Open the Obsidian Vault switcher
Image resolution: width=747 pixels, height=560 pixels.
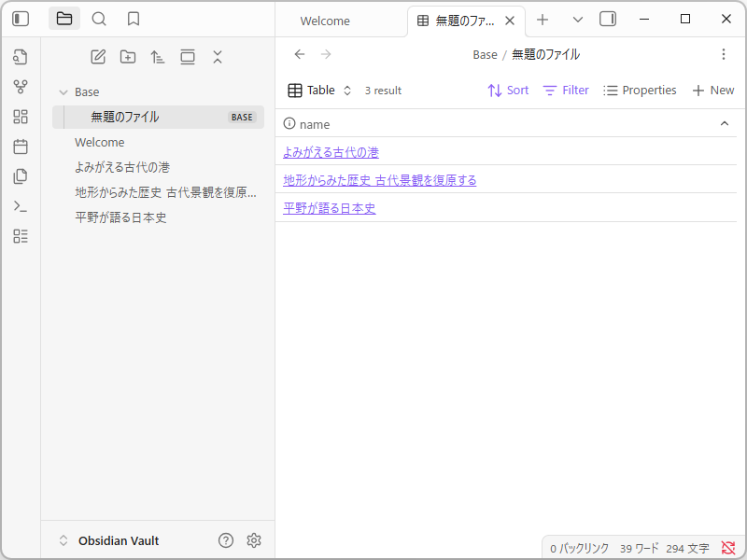coord(112,539)
